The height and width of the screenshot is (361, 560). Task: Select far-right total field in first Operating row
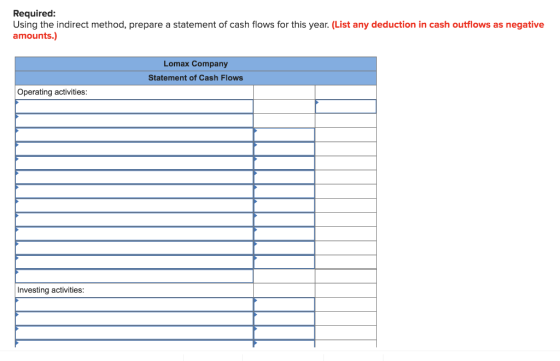click(346, 106)
